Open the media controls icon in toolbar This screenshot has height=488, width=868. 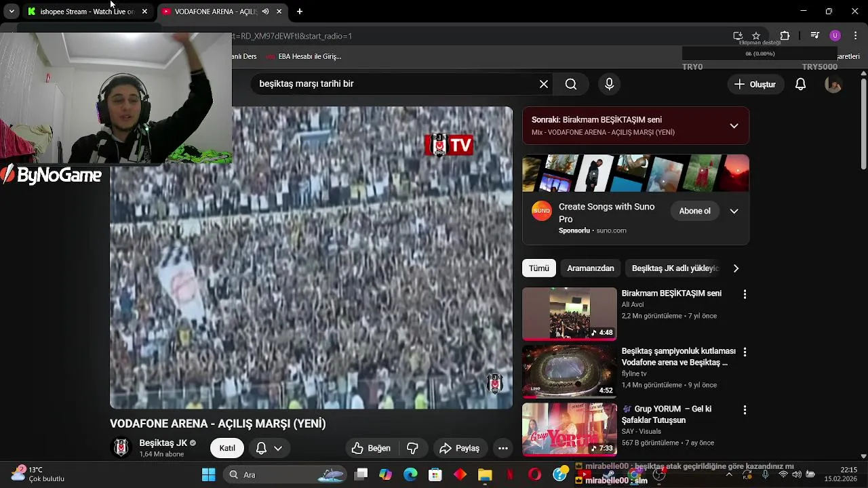pos(815,36)
